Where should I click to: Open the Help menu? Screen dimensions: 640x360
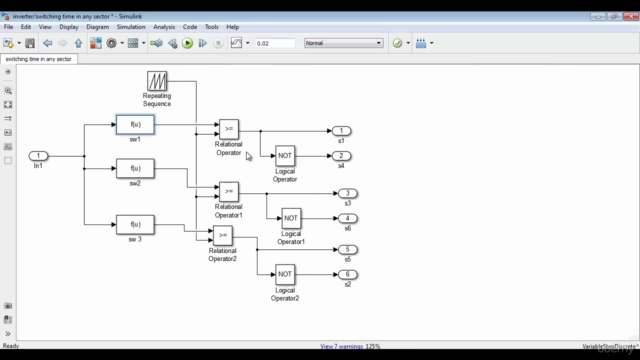(x=233, y=27)
